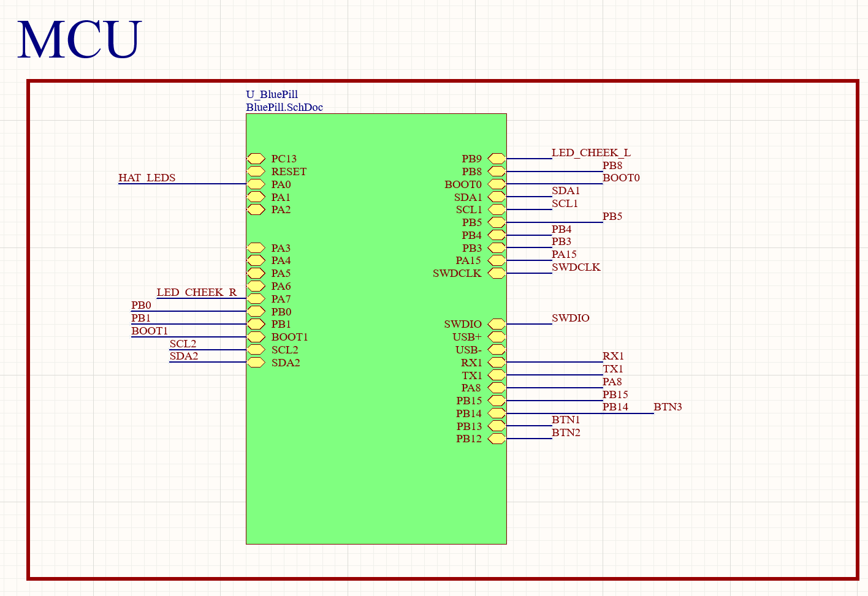The width and height of the screenshot is (868, 596).
Task: Click the SWDIO port hexagon icon
Action: coord(497,324)
